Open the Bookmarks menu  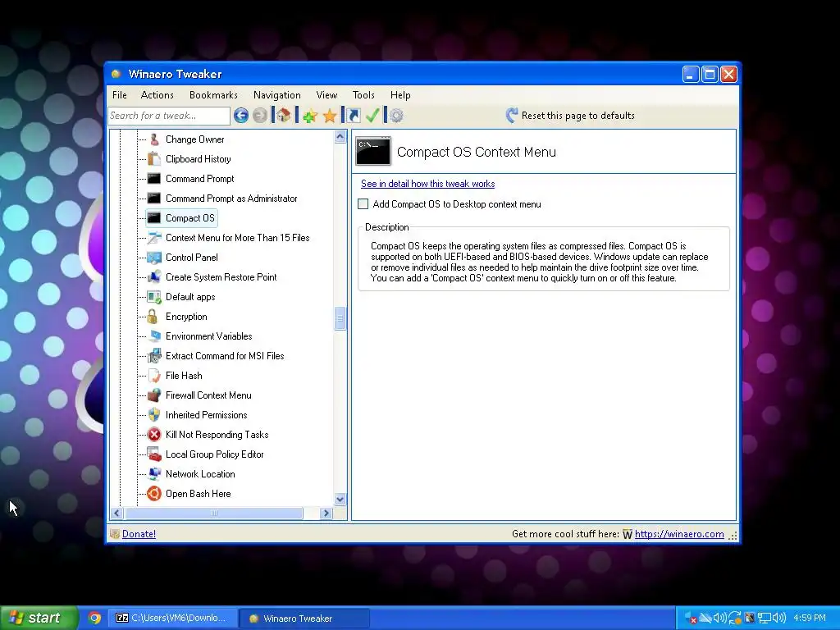click(213, 95)
